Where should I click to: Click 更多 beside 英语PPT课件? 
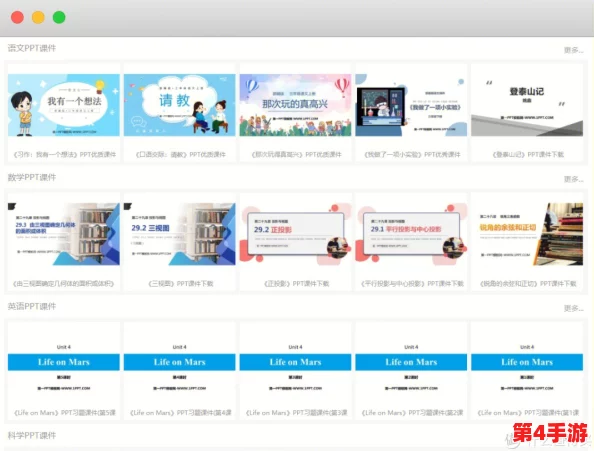[x=574, y=308]
